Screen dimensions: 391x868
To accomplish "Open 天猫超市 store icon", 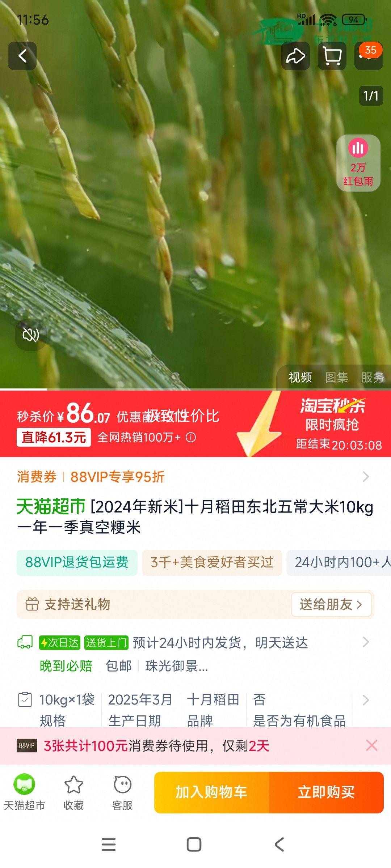I will pos(24,792).
